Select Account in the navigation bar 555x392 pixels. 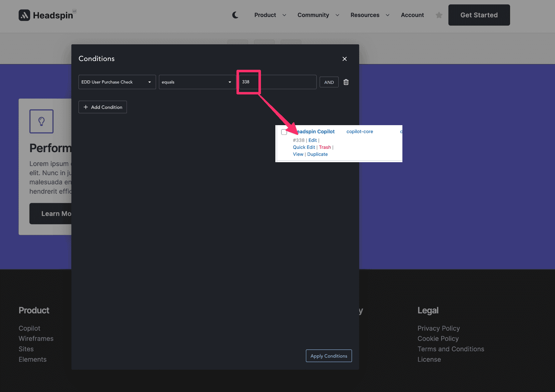tap(412, 15)
